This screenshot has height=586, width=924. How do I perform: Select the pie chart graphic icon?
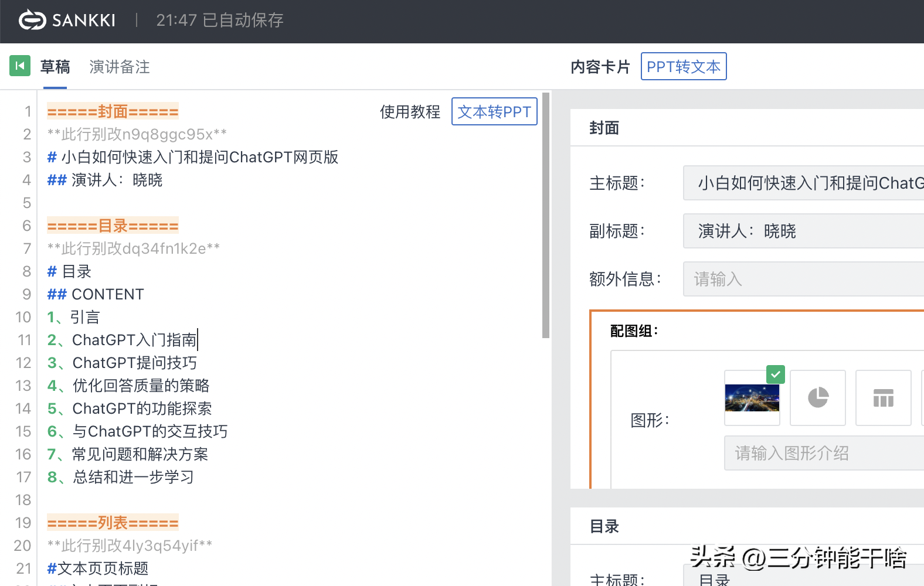tap(818, 397)
